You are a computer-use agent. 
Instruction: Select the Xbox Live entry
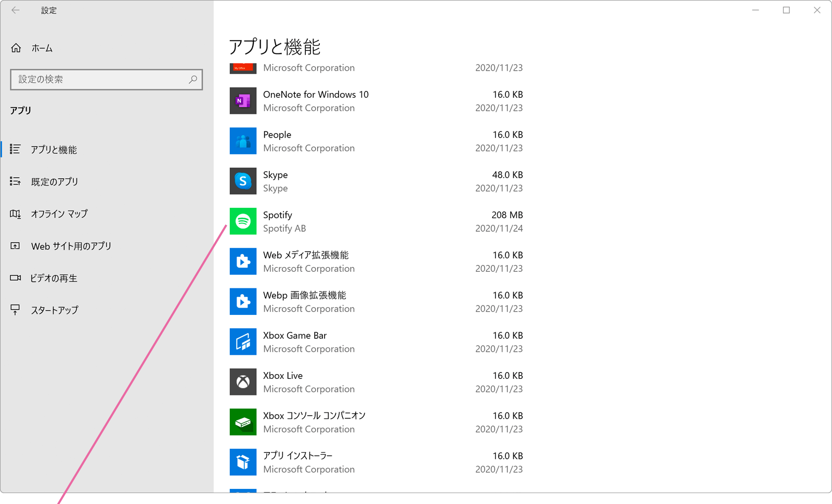pyautogui.click(x=376, y=382)
